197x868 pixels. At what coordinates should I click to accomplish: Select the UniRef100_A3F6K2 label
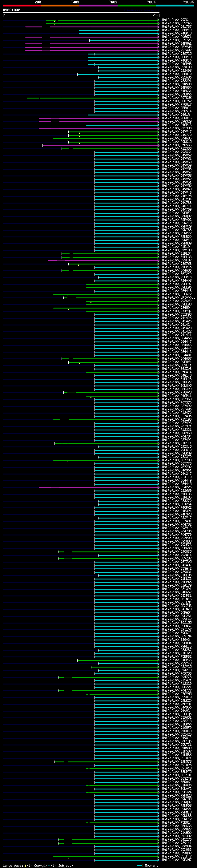(x=176, y=294)
